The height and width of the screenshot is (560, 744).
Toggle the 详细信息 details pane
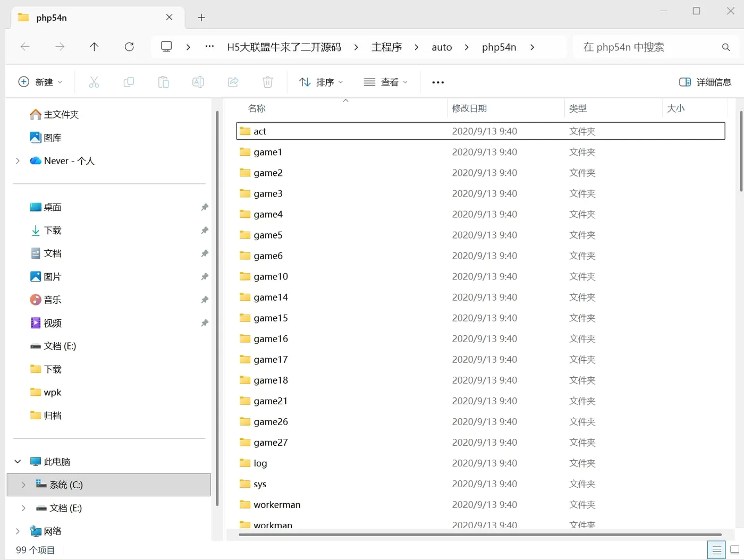tap(705, 82)
